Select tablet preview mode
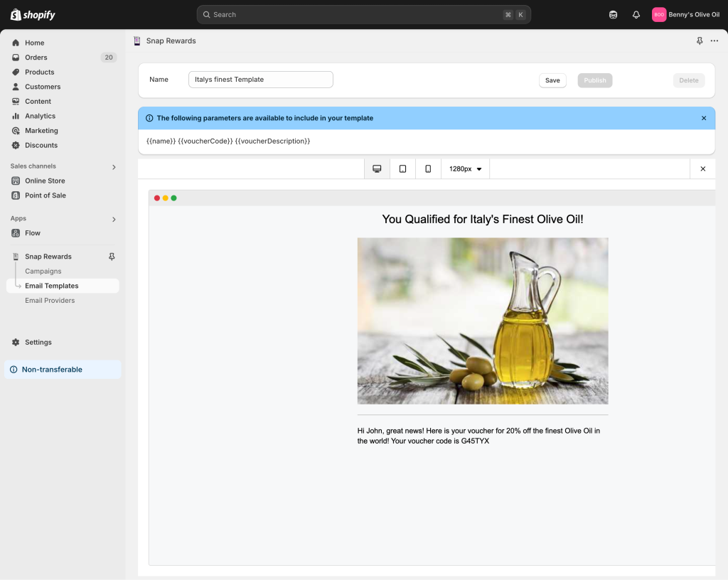The height and width of the screenshot is (580, 728). pyautogui.click(x=402, y=169)
